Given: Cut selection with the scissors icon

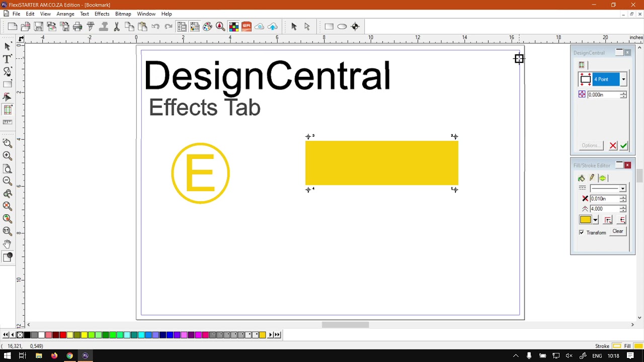Looking at the screenshot, I should point(117,27).
